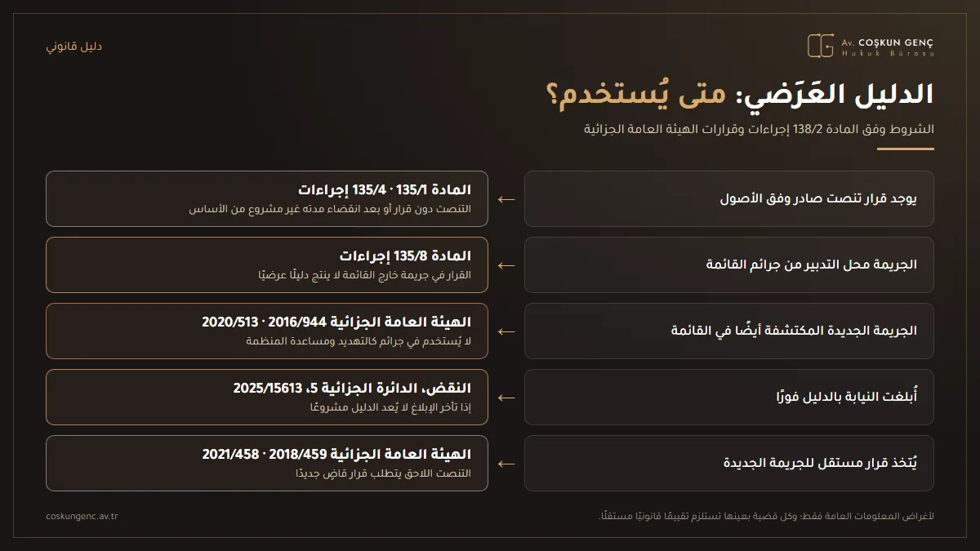Select the card 'يُتخذ قرار مستقل للجريمة الجديدة'
This screenshot has height=551, width=980.
(x=728, y=463)
